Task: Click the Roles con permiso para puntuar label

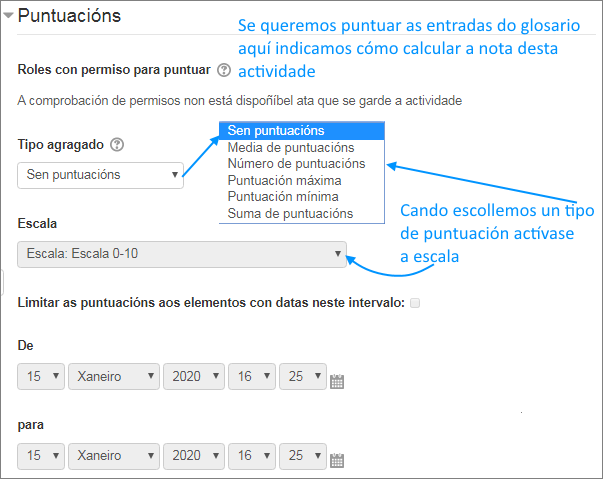Action: (x=114, y=70)
